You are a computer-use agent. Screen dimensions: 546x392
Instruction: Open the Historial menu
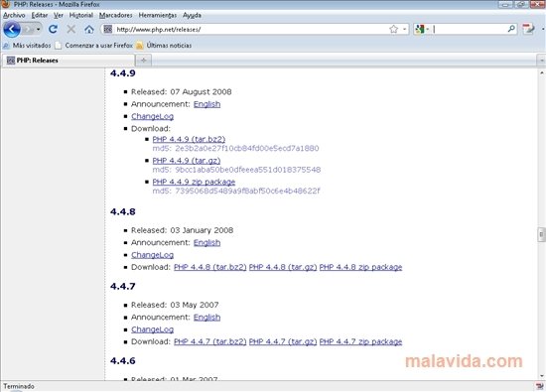[x=81, y=15]
